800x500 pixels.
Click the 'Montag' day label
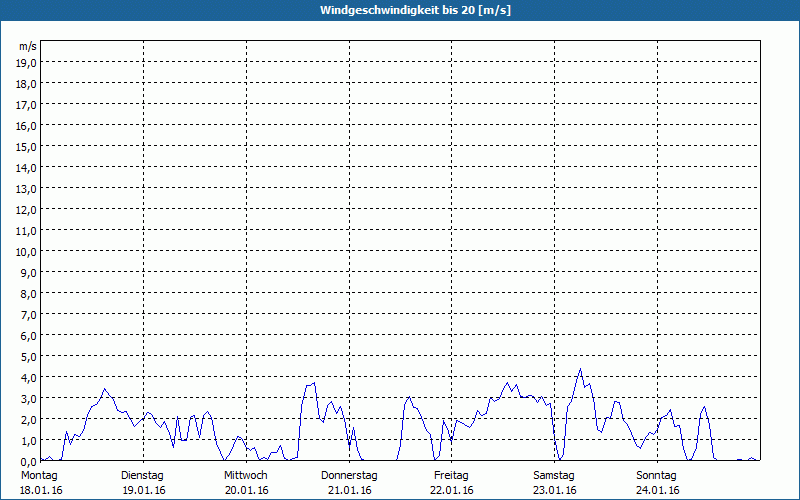click(x=39, y=476)
